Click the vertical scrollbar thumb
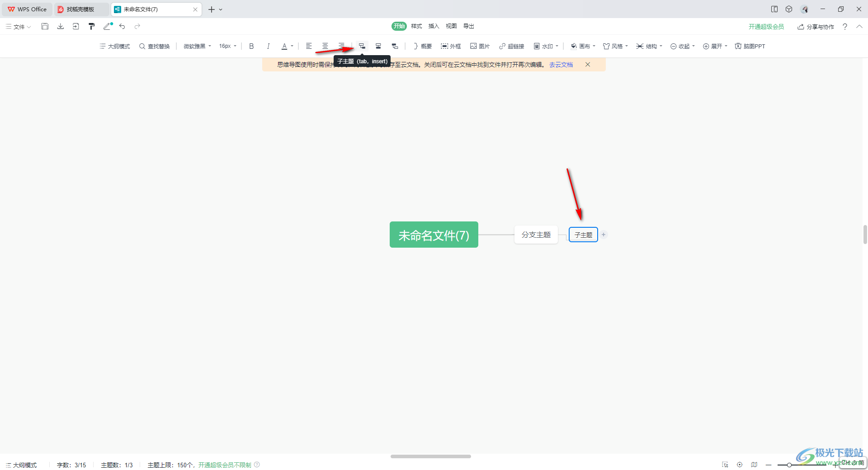 865,235
